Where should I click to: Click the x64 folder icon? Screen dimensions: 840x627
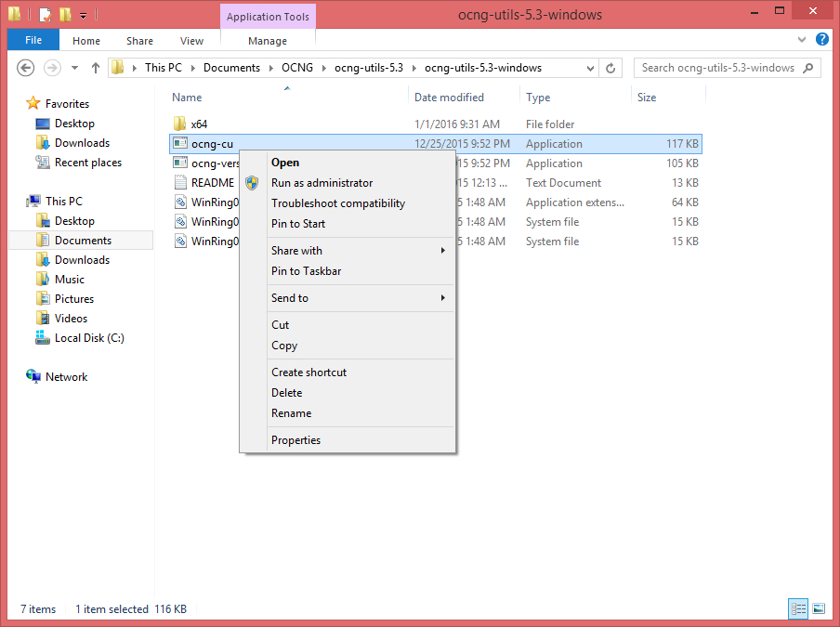tap(180, 124)
